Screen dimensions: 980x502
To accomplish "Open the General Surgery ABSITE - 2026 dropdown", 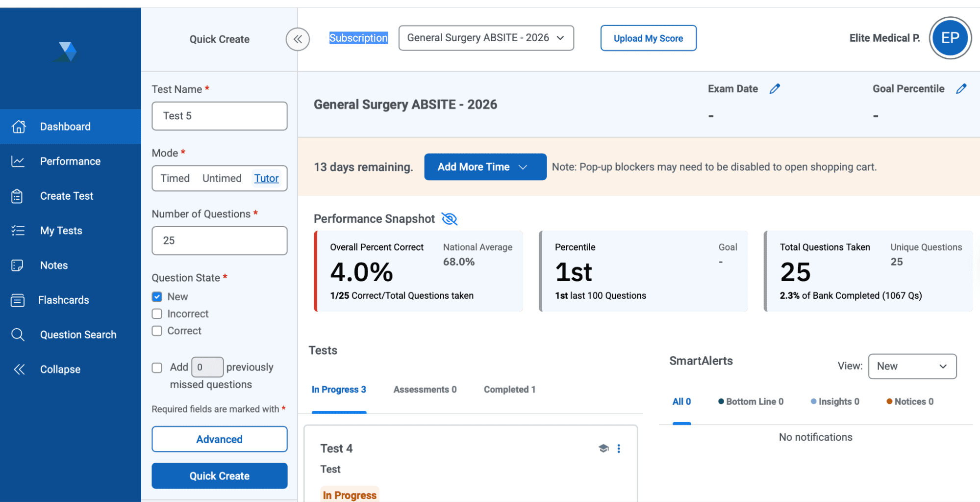I will pos(486,38).
